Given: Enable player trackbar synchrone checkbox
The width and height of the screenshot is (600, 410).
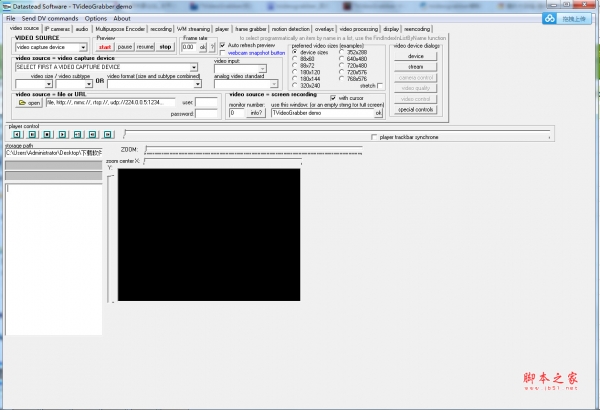Looking at the screenshot, I should coord(374,137).
